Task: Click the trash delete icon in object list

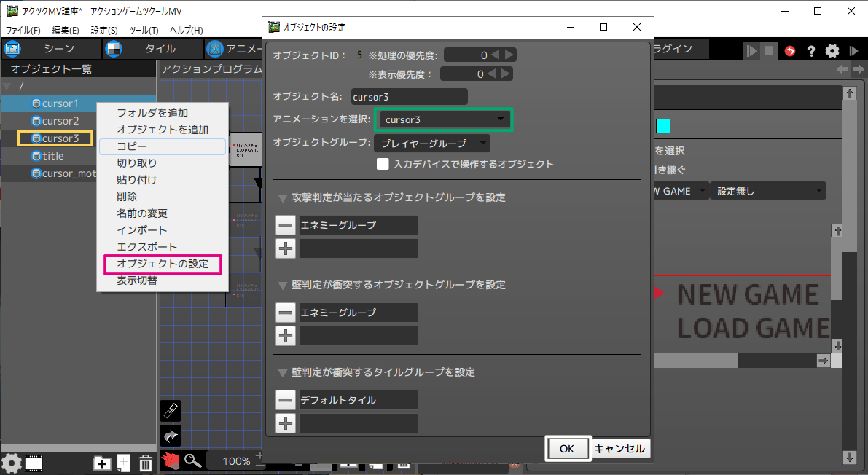Action: (x=146, y=463)
